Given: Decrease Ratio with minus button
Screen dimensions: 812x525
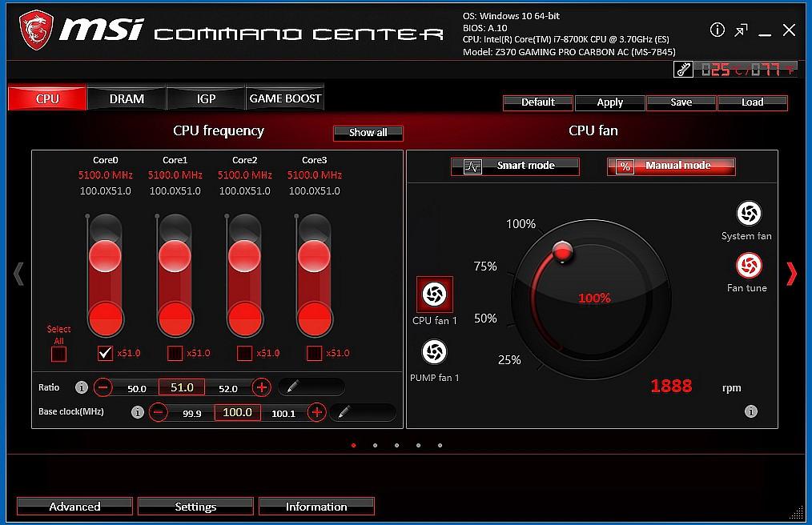Looking at the screenshot, I should coord(103,387).
